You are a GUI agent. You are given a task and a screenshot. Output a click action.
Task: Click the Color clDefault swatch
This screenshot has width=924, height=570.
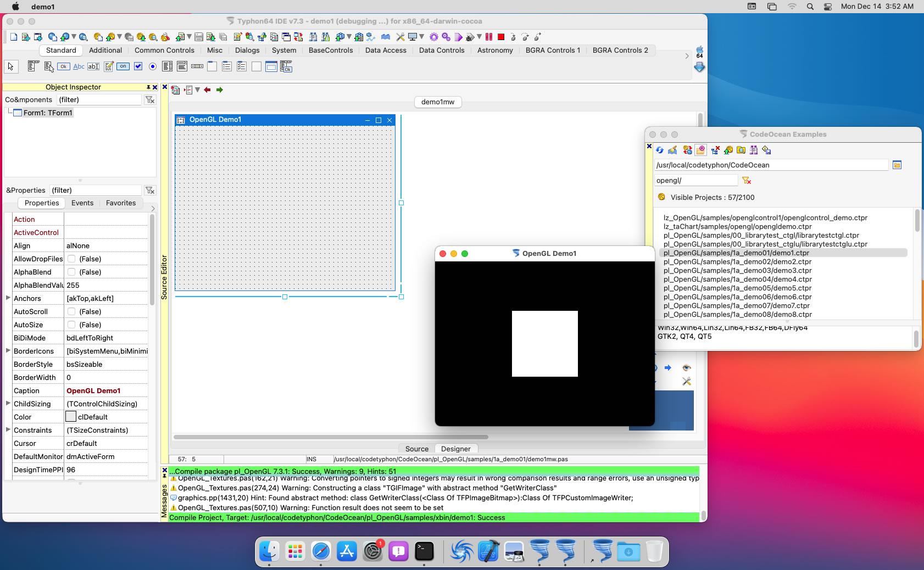pyautogui.click(x=71, y=417)
